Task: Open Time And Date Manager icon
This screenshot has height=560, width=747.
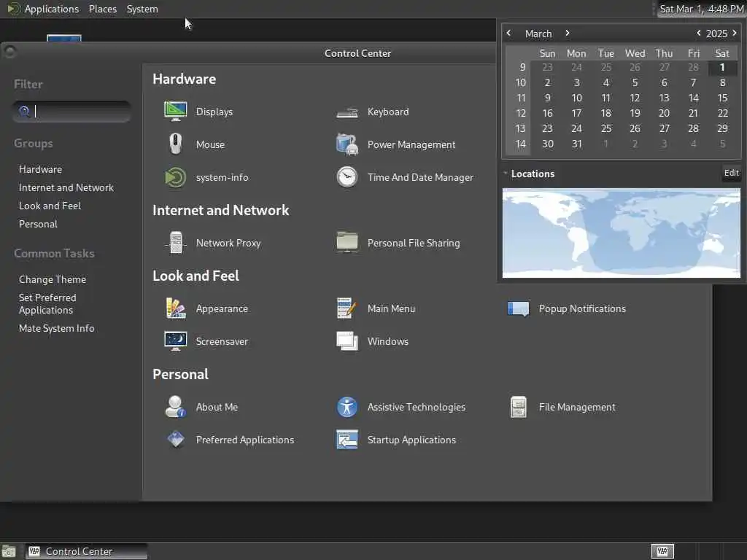Action: tap(347, 177)
